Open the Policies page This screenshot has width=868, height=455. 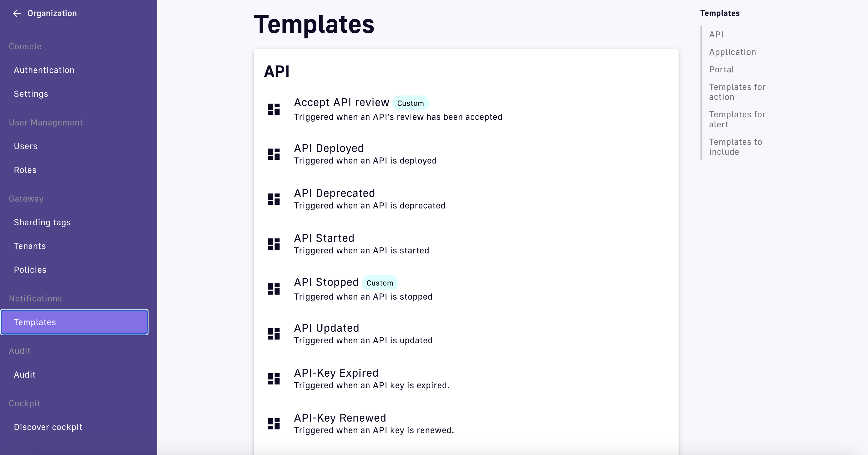coord(30,270)
